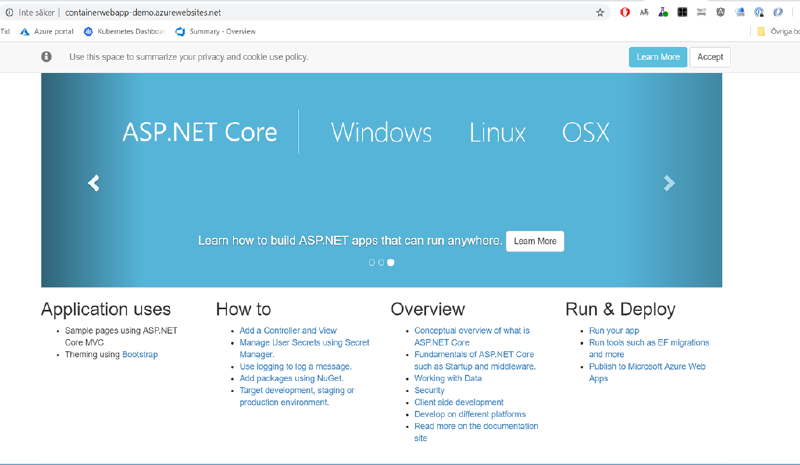Open the Övriga bookmarks folder
The width and height of the screenshot is (800, 465).
(x=778, y=32)
